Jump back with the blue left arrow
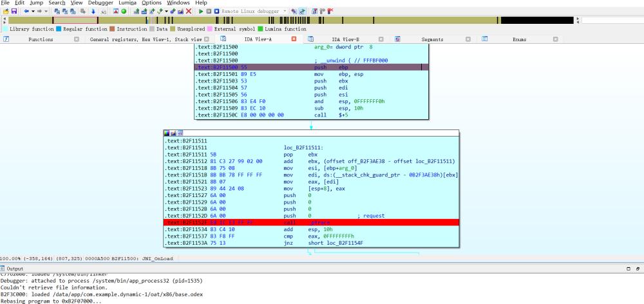Viewport: 644px width, 304px height. click(26, 12)
